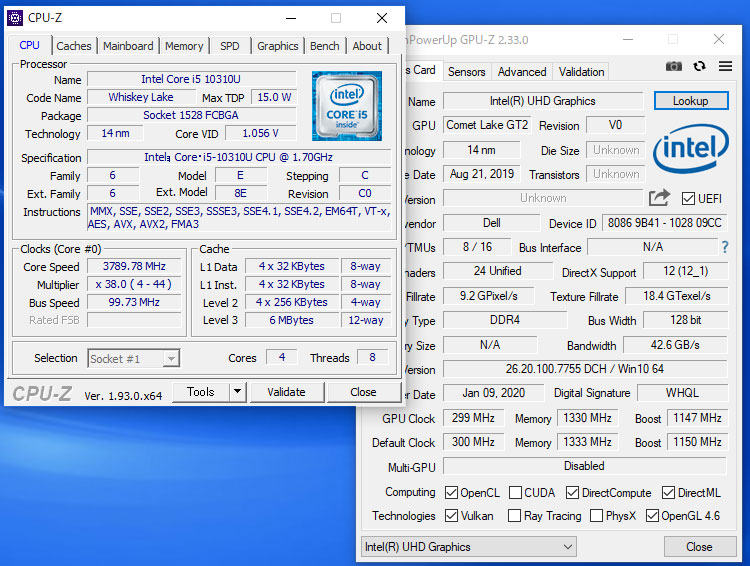The height and width of the screenshot is (566, 750).
Task: Switch to the Graphics tab in CPU-Z
Action: (x=277, y=46)
